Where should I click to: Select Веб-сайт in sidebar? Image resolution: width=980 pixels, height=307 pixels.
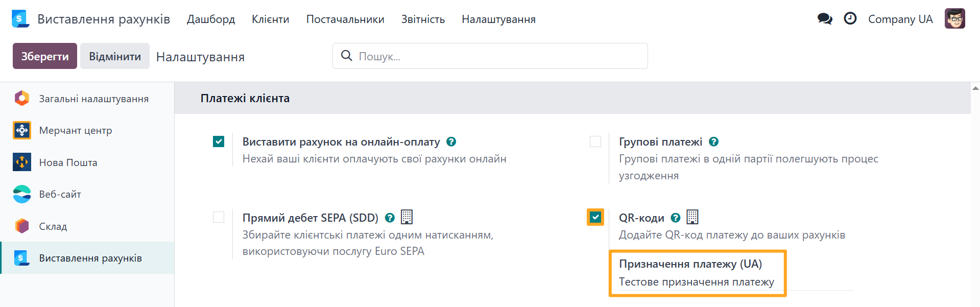coord(87,194)
